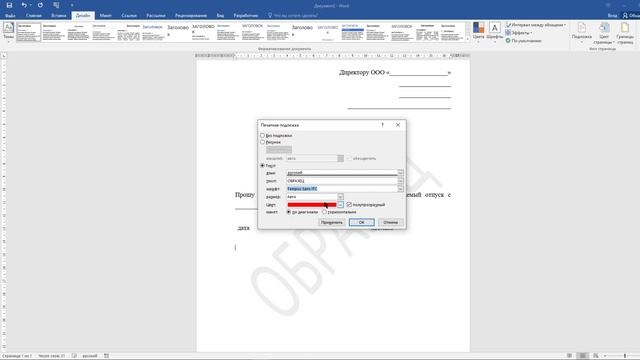Open the Эффекты theme effects menu
This screenshot has height=360, width=640.
[x=519, y=33]
